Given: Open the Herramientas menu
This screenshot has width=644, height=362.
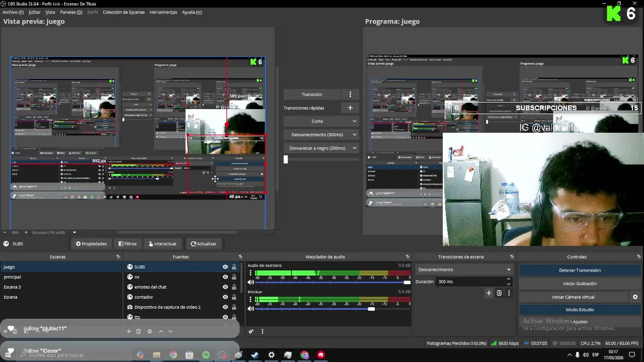Looking at the screenshot, I should 163,12.
